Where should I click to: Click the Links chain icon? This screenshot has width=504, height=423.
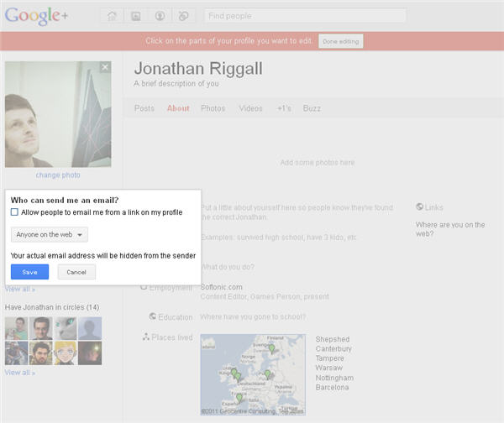[x=420, y=206]
